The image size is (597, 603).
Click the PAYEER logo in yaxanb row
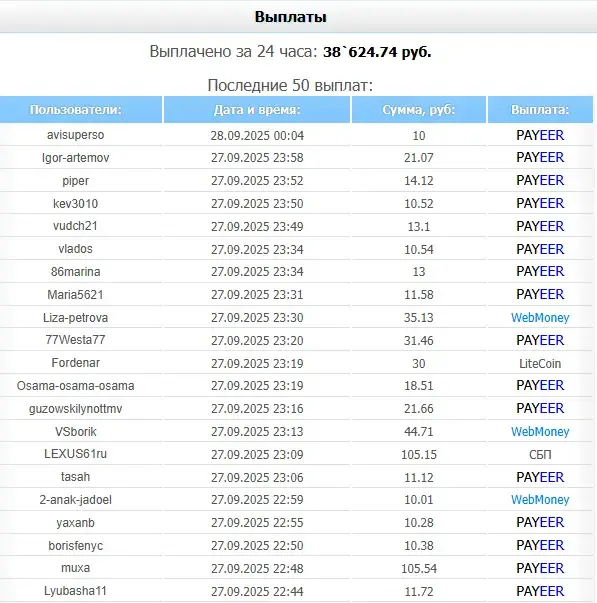(x=540, y=522)
